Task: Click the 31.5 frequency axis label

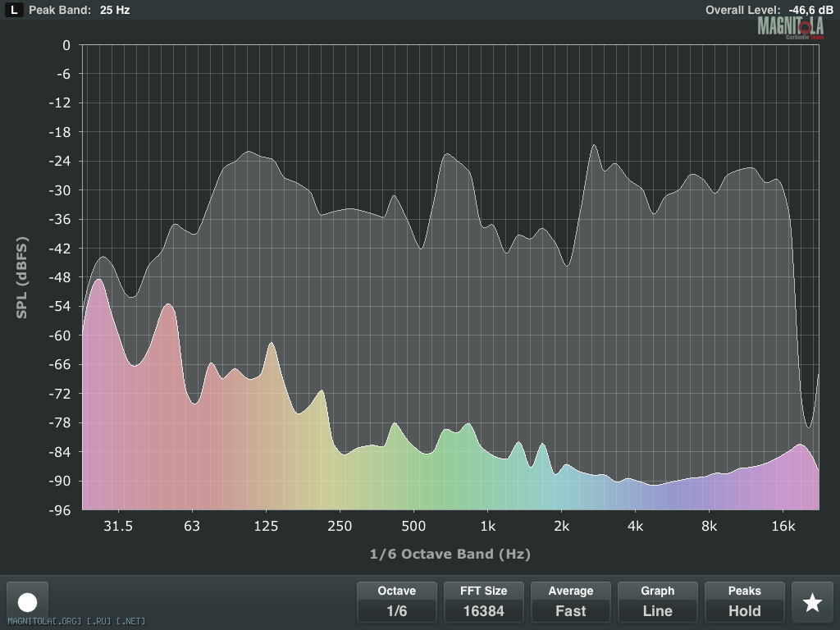Action: coord(118,526)
